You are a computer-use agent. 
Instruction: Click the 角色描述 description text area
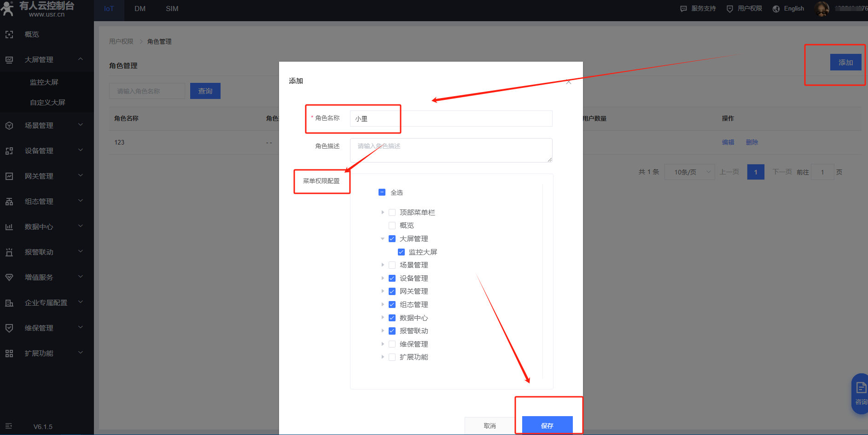(451, 150)
